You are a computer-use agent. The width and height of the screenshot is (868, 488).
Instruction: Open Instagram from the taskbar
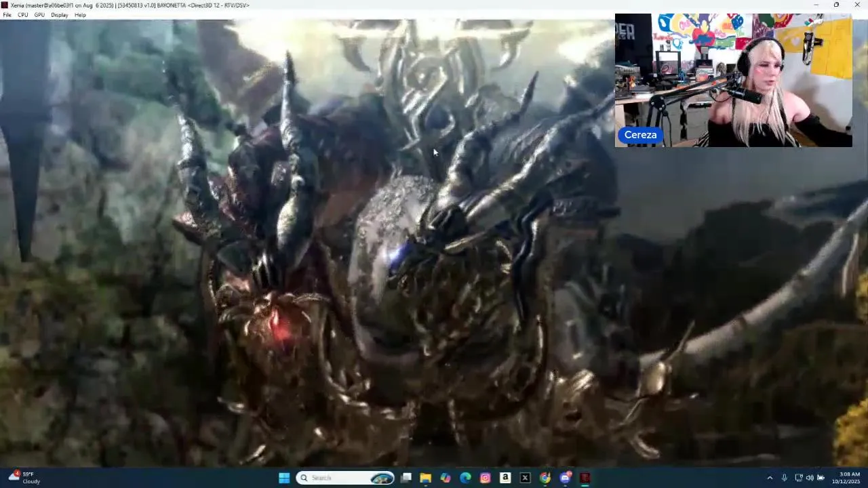[486, 478]
